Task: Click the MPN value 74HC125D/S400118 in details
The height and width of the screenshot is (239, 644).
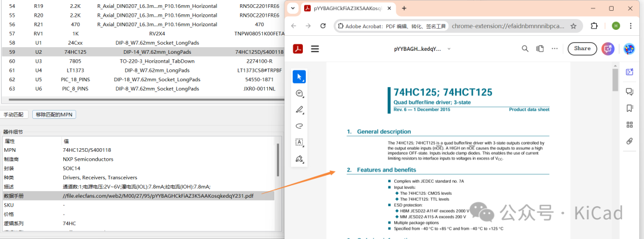Action: 86,150
